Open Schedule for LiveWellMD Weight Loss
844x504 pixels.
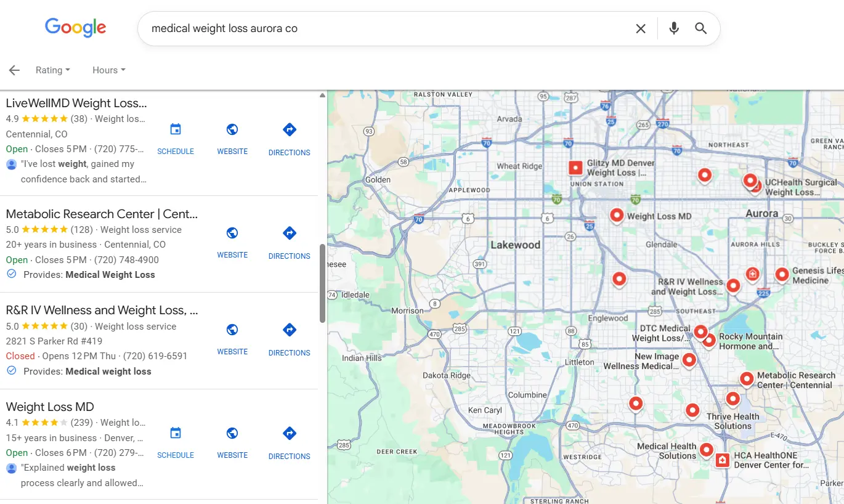[x=176, y=139]
